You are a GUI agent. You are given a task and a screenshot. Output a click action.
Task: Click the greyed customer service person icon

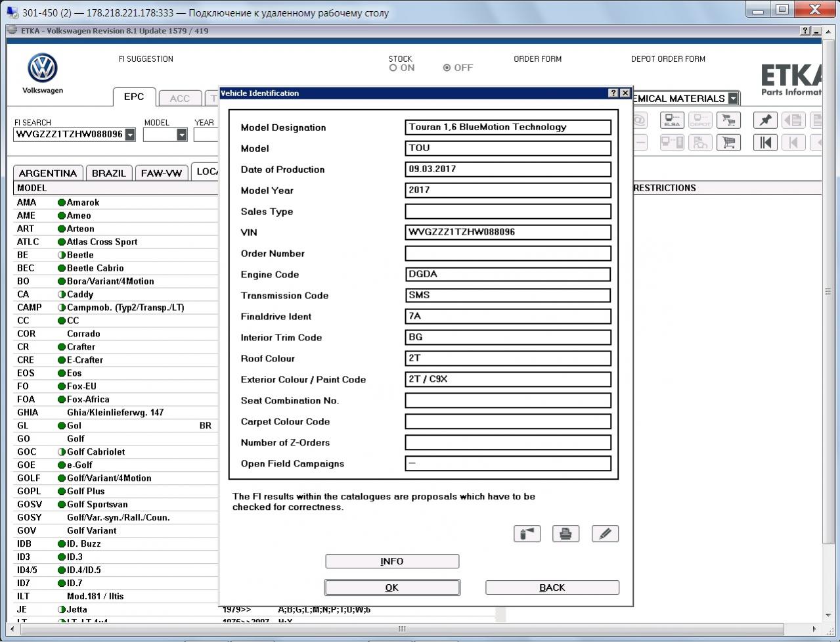point(700,142)
